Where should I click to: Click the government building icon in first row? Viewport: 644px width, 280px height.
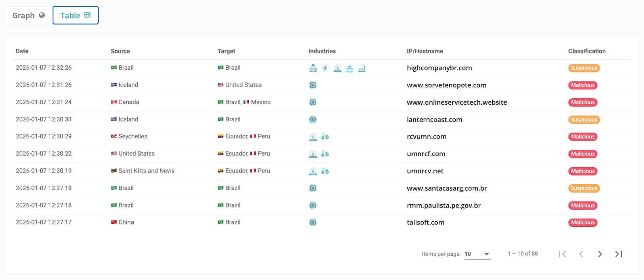pos(350,68)
